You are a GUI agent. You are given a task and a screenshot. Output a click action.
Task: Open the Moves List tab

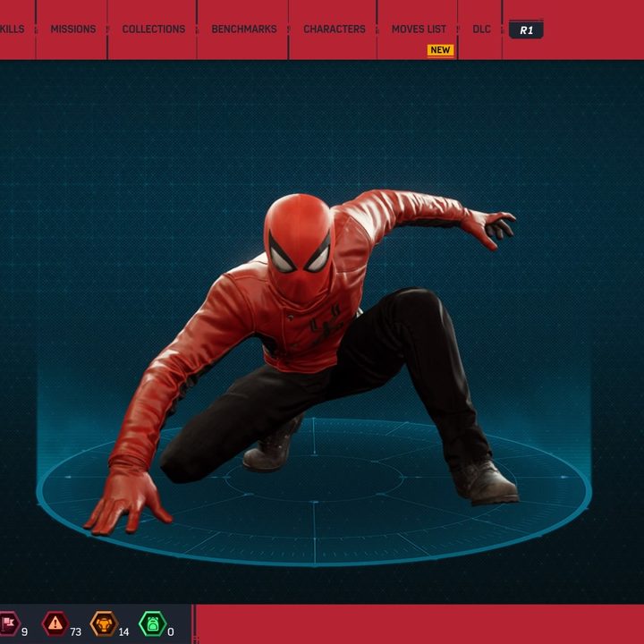tap(419, 30)
